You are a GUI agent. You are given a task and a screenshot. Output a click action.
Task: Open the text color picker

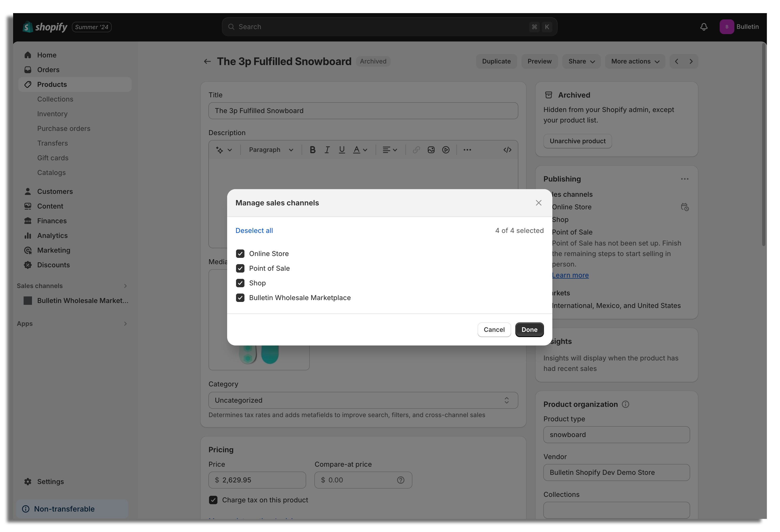[x=360, y=150]
